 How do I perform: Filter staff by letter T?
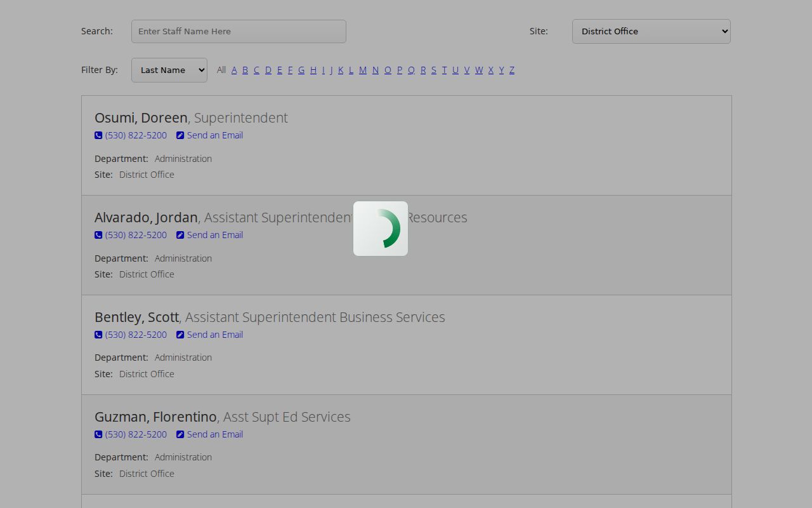pyautogui.click(x=444, y=70)
